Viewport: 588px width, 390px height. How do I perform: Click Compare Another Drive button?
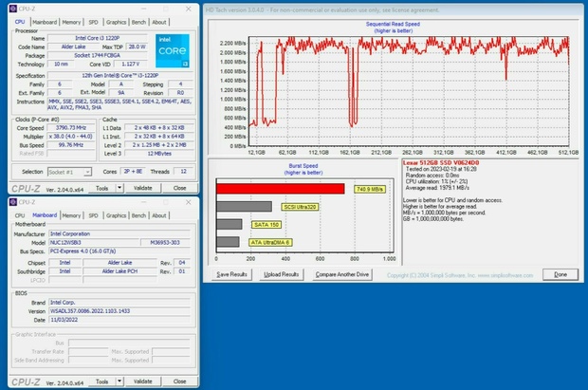point(342,274)
